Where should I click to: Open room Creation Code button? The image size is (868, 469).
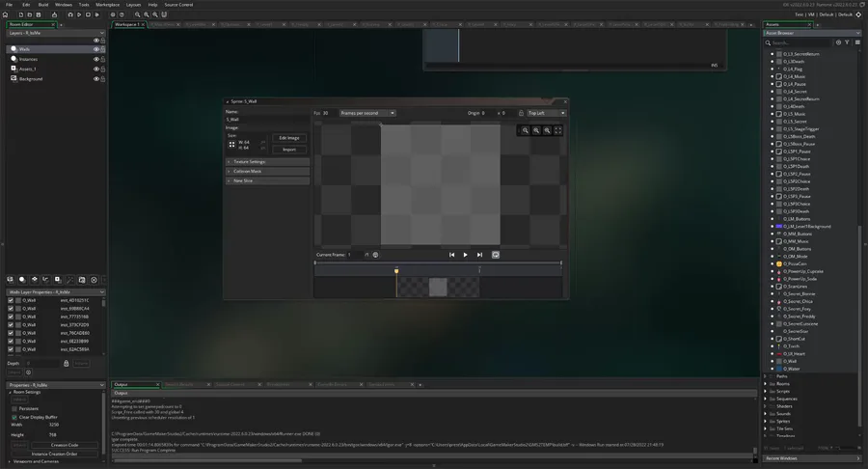65,445
